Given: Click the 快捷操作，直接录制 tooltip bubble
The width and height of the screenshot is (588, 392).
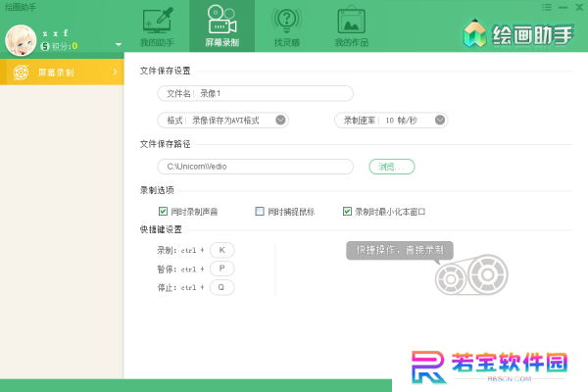Looking at the screenshot, I should (400, 250).
